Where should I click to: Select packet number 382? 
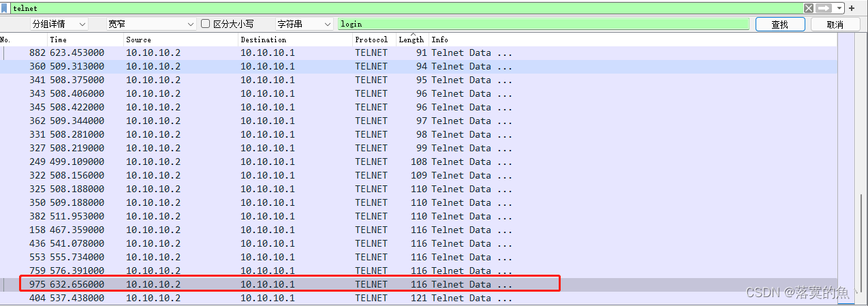(418, 216)
